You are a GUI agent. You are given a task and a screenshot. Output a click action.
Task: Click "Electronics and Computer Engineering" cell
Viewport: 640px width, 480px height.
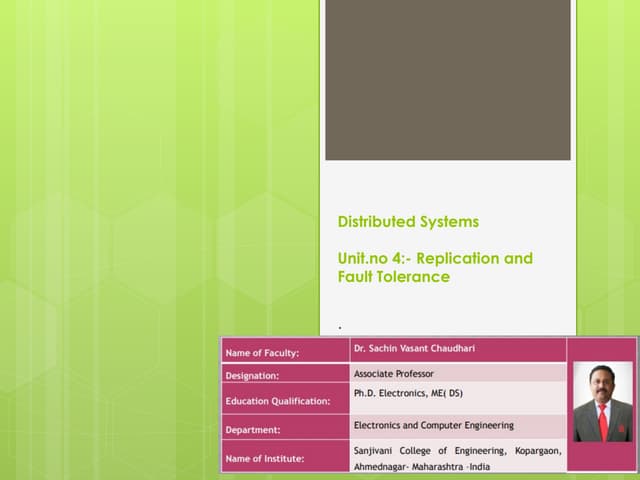point(434,425)
